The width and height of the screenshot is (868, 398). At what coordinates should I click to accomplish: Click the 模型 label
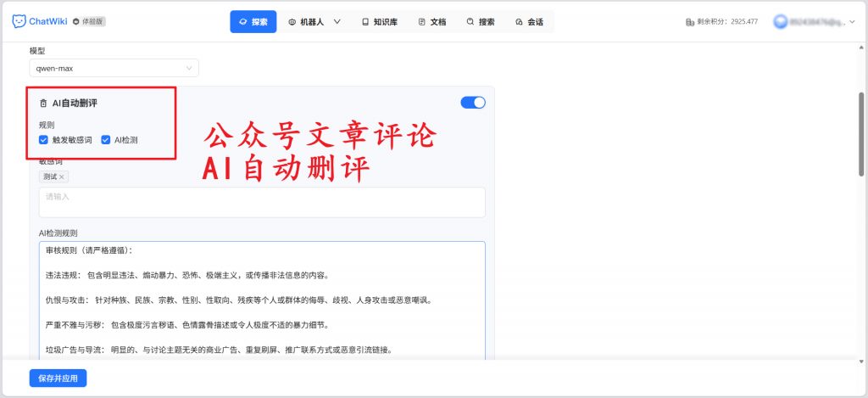(x=37, y=50)
